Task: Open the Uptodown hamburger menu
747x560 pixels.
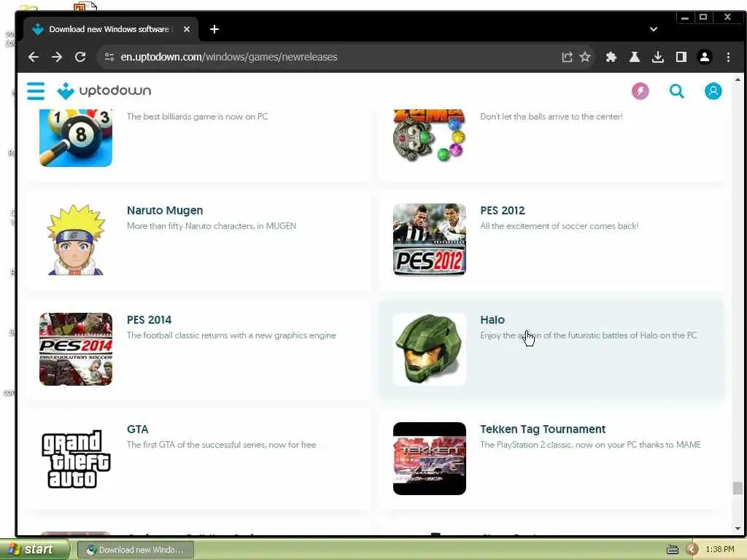Action: pos(36,91)
